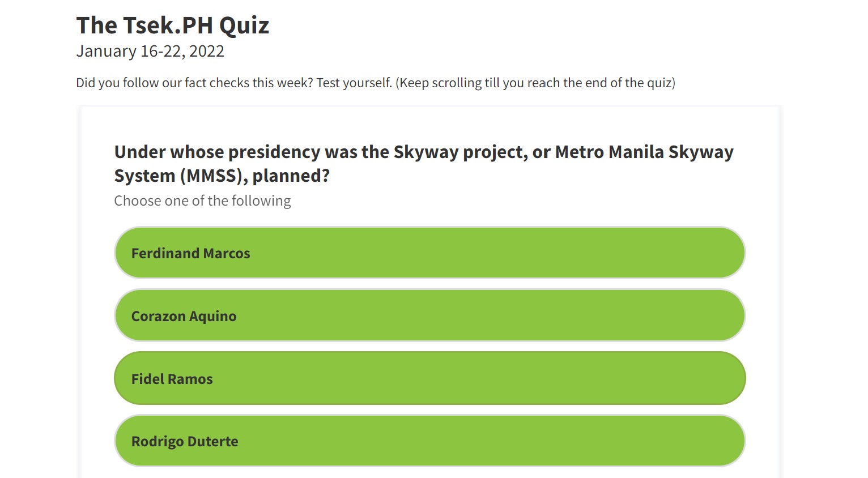Select the answer mentioning the current president Duterte
The image size is (868, 478).
[429, 441]
